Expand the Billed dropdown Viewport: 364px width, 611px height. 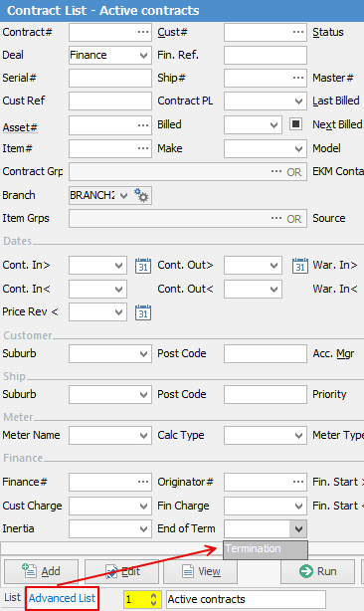click(x=273, y=125)
